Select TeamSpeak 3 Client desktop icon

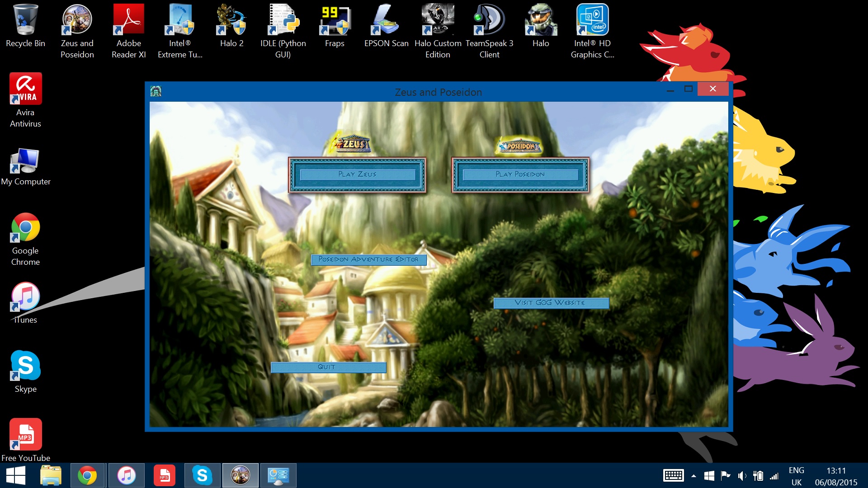(490, 32)
